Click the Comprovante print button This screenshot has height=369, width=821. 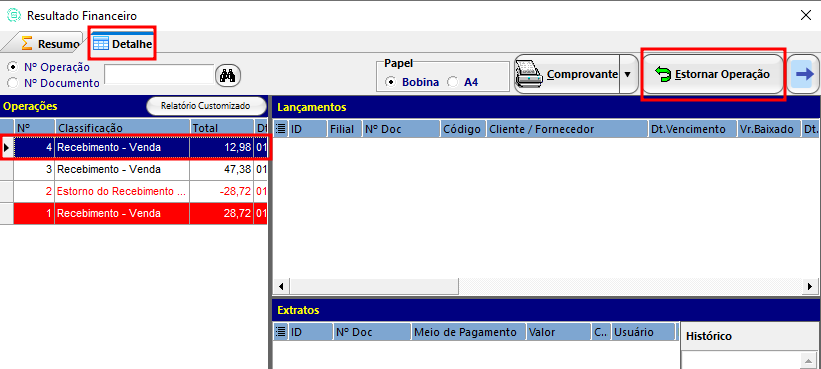[x=567, y=74]
